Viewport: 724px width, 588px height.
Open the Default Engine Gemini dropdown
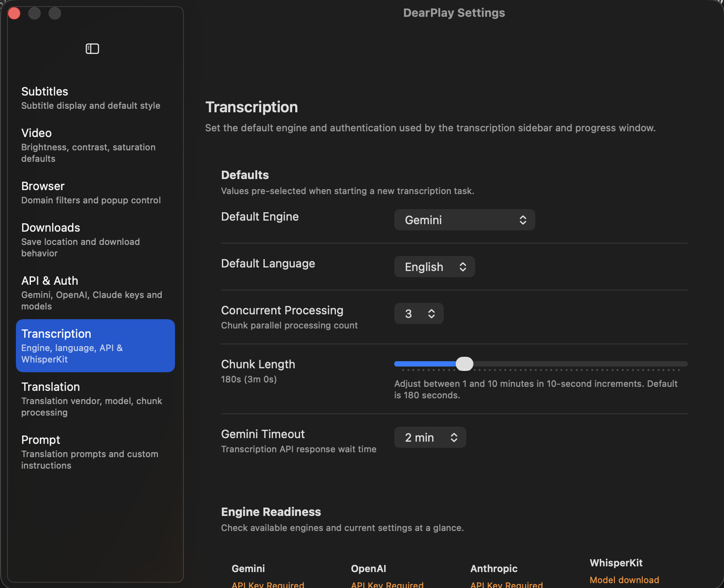tap(465, 220)
